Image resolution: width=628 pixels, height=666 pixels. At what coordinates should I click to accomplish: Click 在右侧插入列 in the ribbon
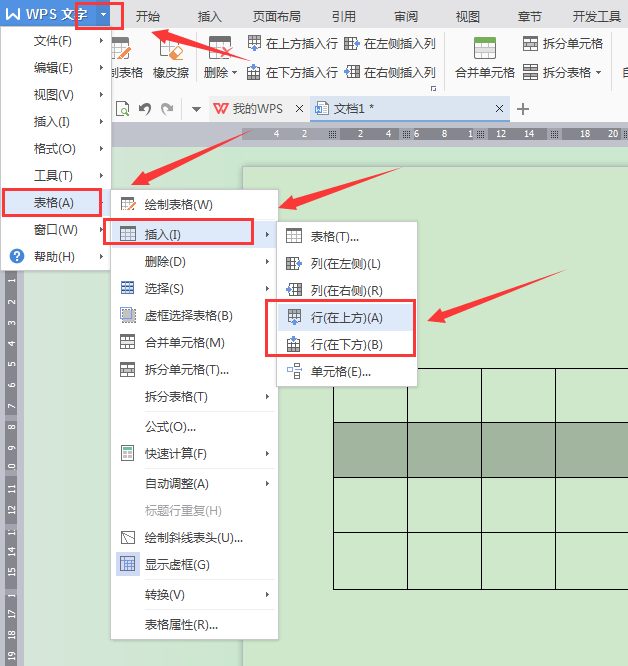pyautogui.click(x=390, y=73)
